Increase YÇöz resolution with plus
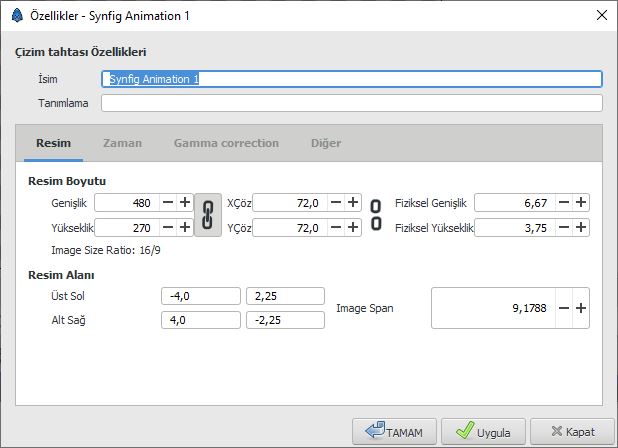618x448 pixels. click(x=353, y=227)
